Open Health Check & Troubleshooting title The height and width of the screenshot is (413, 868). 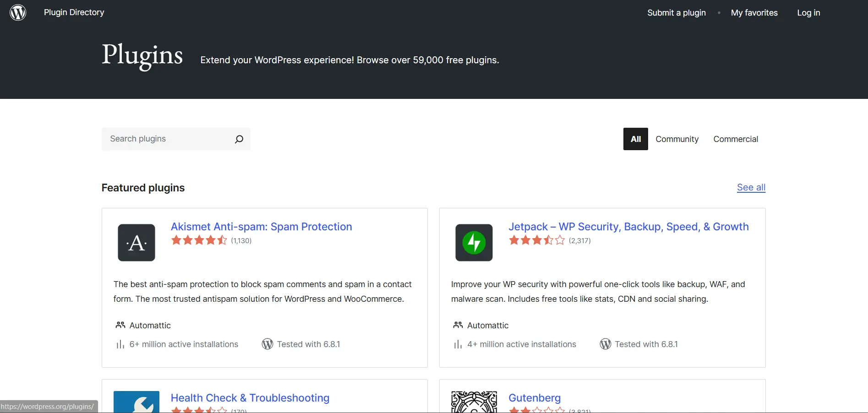point(250,398)
